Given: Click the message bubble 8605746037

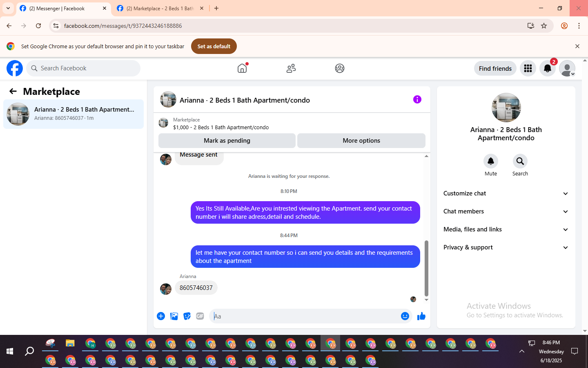Looking at the screenshot, I should [196, 288].
